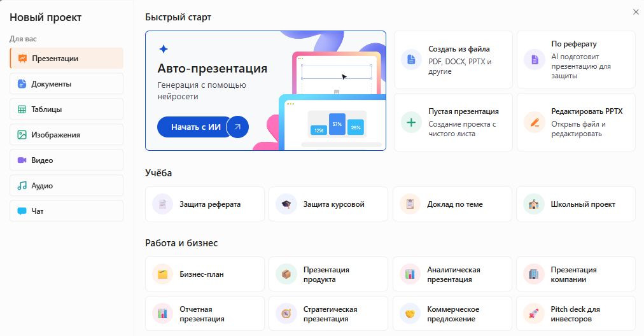
Task: Close the Новый проект dialog
Action: click(x=636, y=12)
